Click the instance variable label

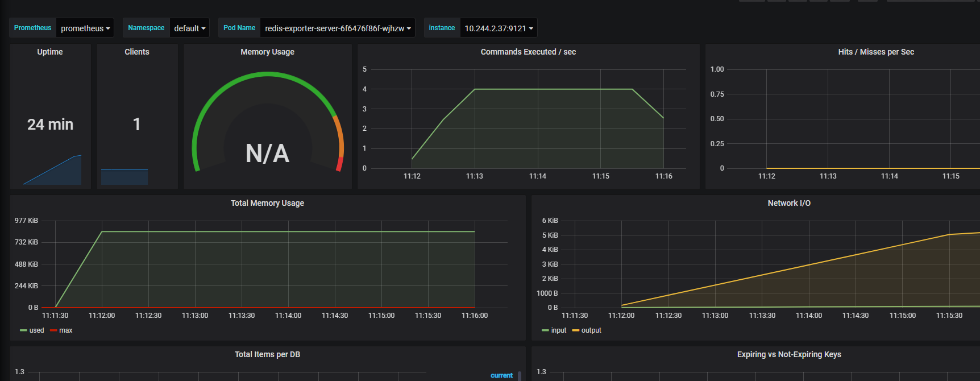point(442,28)
